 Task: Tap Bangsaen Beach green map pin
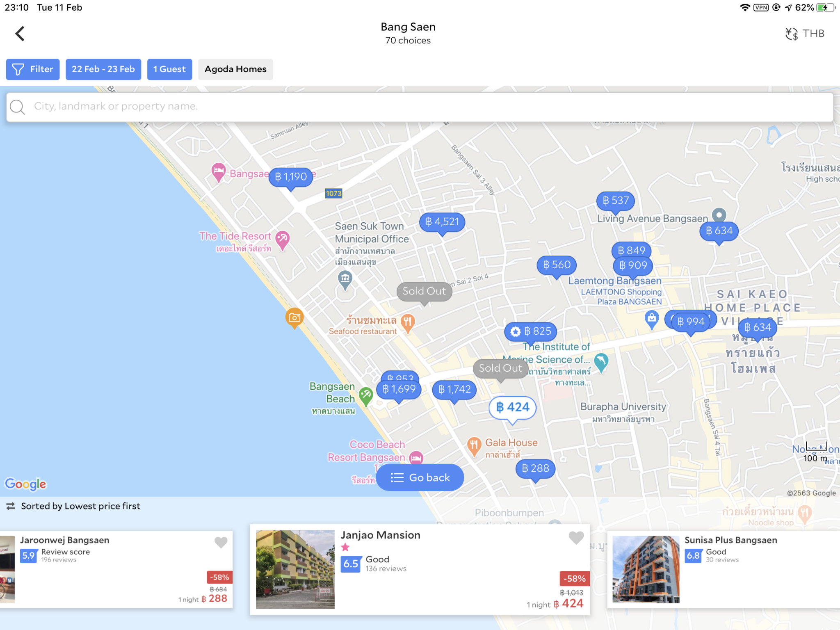[x=365, y=395]
